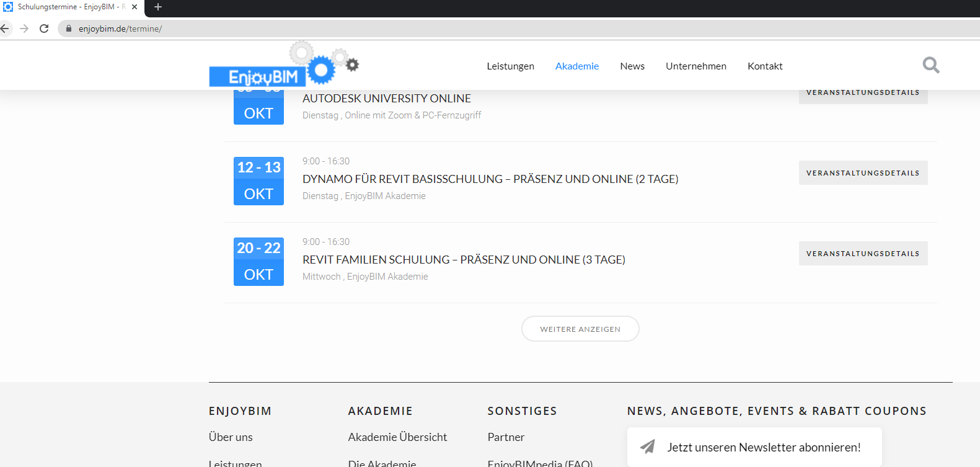Click the padlock site info icon

coord(69,29)
